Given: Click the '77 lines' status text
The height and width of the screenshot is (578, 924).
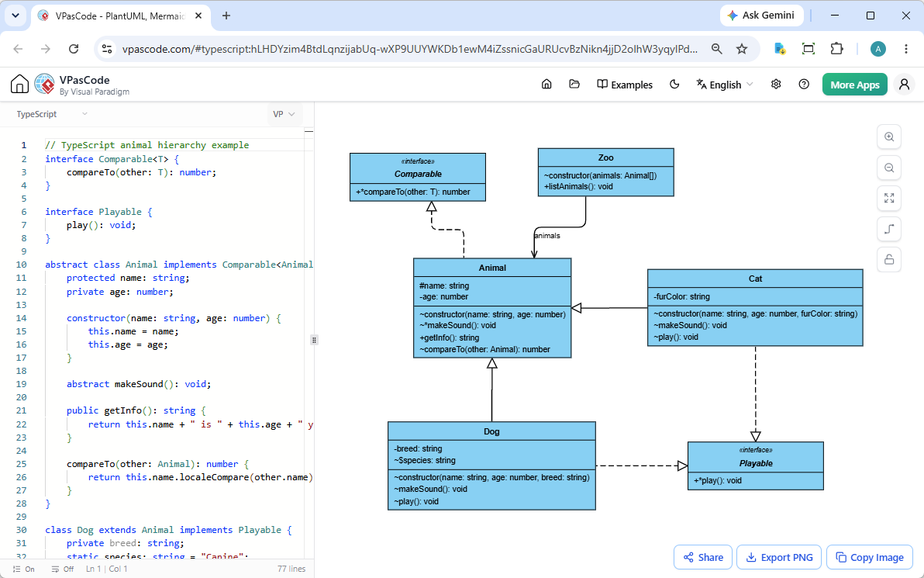Looking at the screenshot, I should coord(291,569).
